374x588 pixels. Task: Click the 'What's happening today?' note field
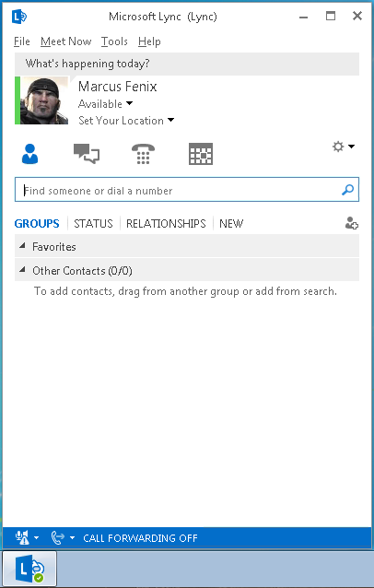187,64
